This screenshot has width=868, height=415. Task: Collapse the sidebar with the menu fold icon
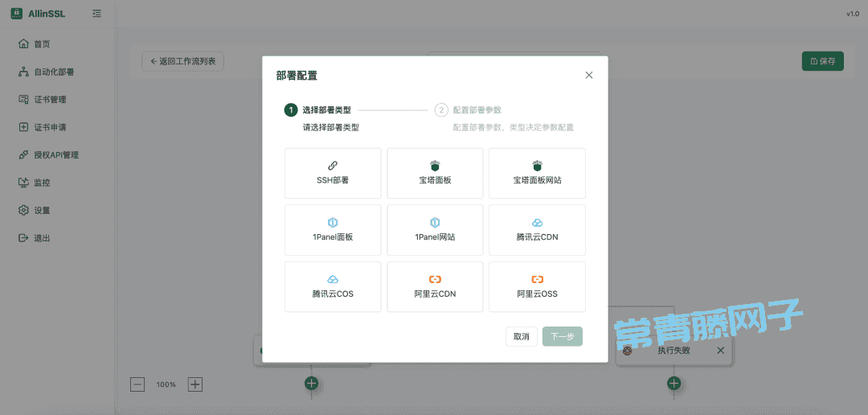tap(97, 14)
